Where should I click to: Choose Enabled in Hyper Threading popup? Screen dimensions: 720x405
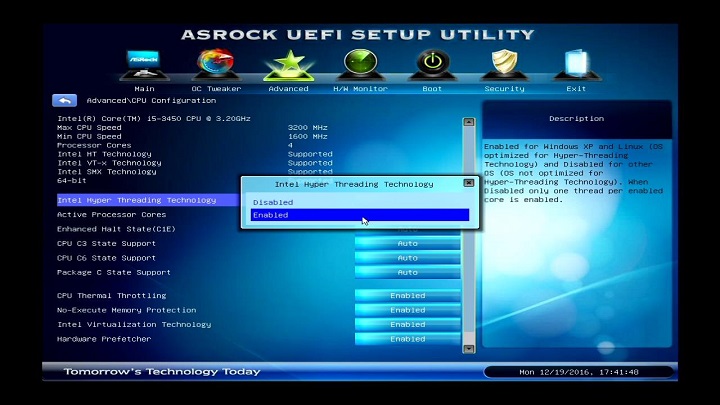(x=360, y=215)
